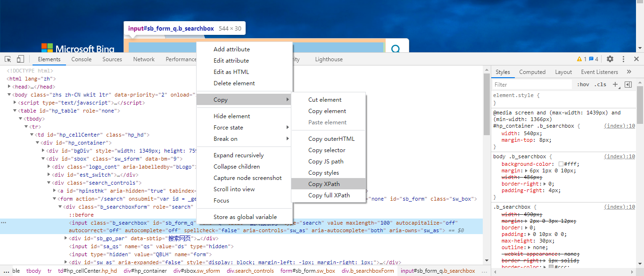
Task: Open the #ccc border-color swatch
Action: pyautogui.click(x=551, y=267)
